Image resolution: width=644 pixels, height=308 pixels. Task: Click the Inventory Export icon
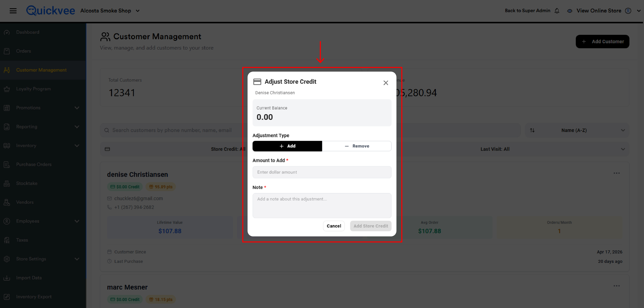pyautogui.click(x=7, y=297)
